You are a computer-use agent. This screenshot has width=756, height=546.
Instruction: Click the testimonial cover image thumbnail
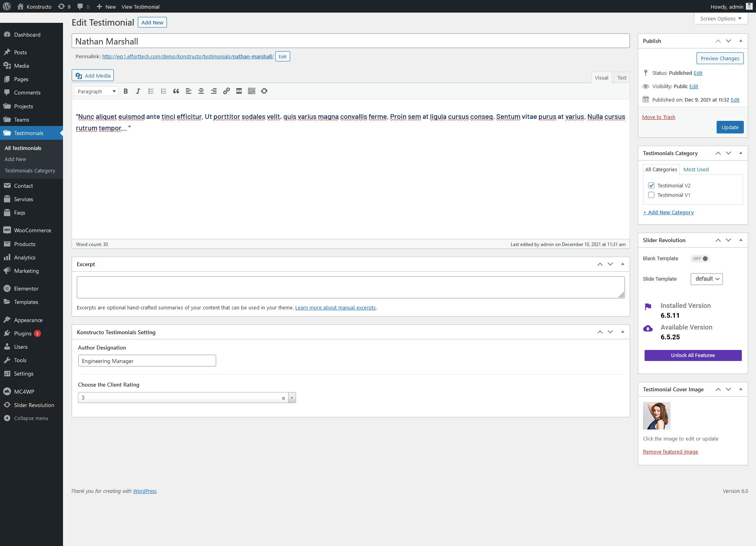pyautogui.click(x=656, y=415)
